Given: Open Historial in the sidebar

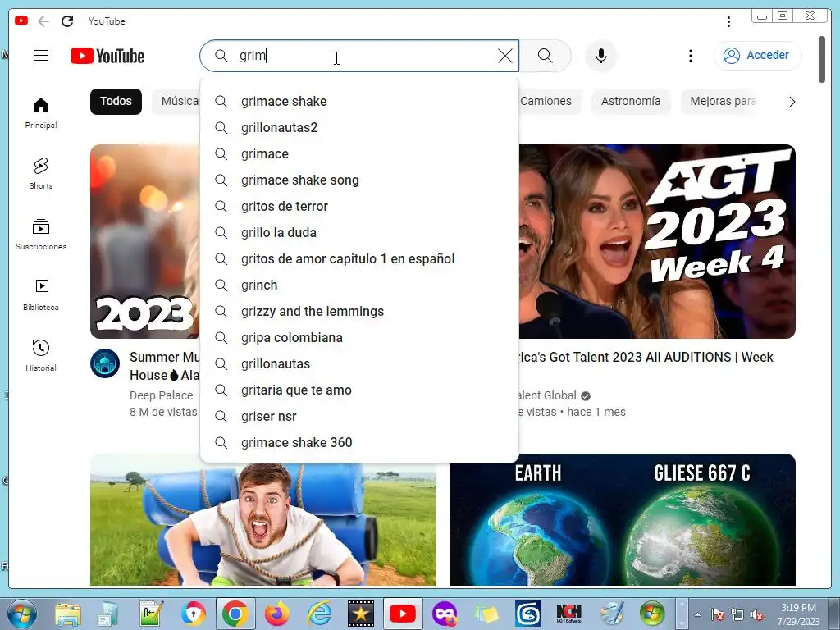Looking at the screenshot, I should pyautogui.click(x=41, y=355).
